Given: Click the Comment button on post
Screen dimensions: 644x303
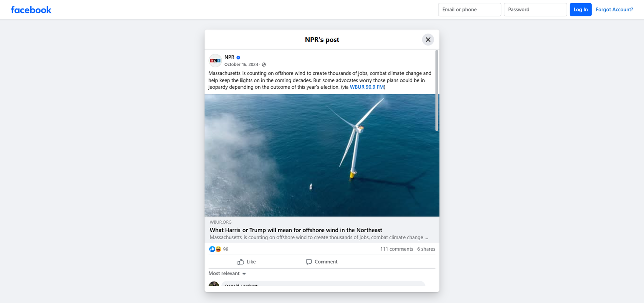Looking at the screenshot, I should [x=321, y=262].
